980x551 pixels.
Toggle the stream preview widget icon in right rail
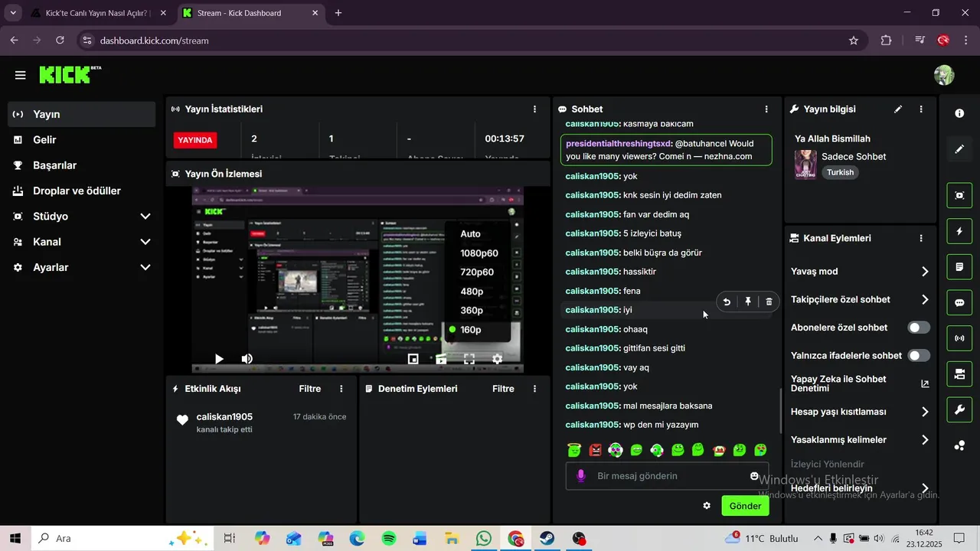click(959, 195)
